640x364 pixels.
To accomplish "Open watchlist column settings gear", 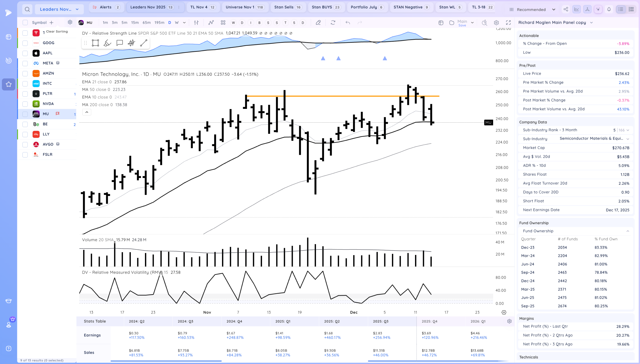I will pos(70,22).
